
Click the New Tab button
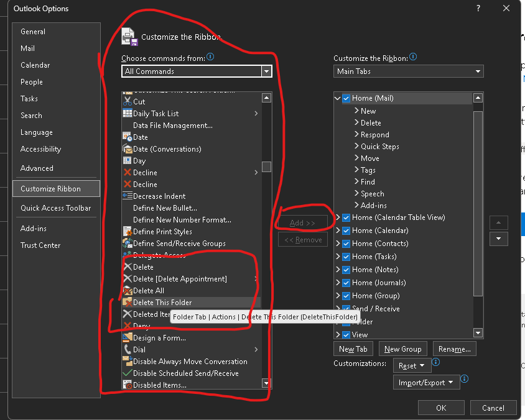(x=353, y=349)
